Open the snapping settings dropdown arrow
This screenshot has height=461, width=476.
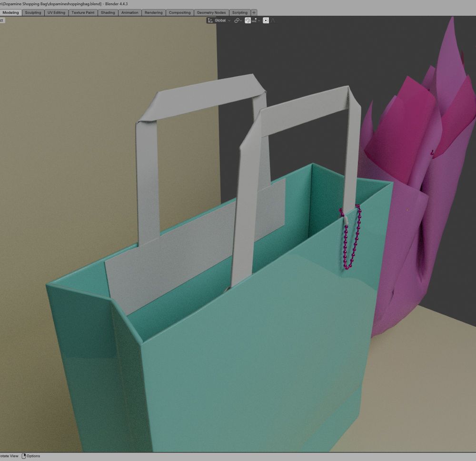[259, 20]
